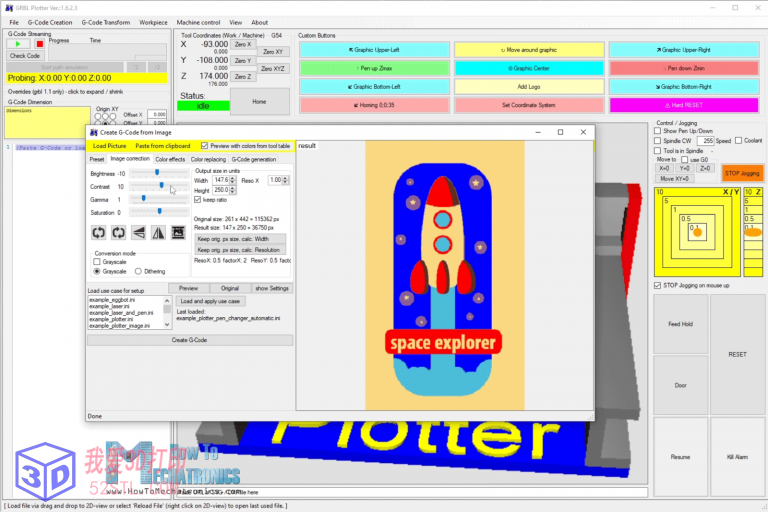Uncheck the keep ratio checkbox
The height and width of the screenshot is (512, 768).
tap(197, 200)
